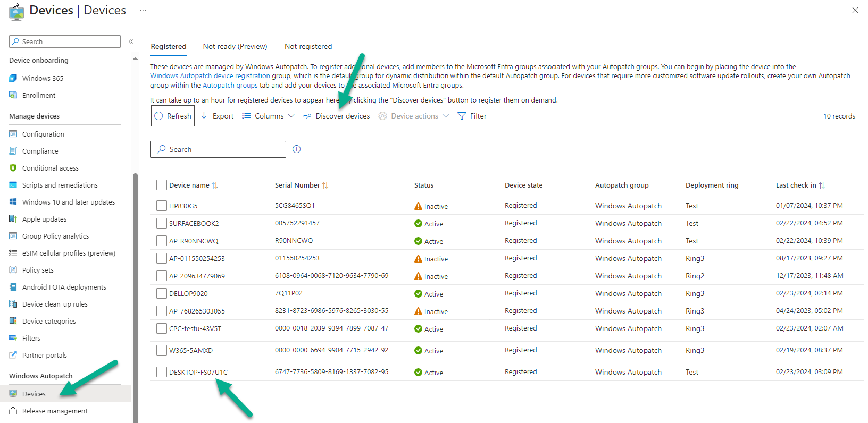868x423 pixels.
Task: Click serial number 7Q11P02
Action: (x=288, y=293)
